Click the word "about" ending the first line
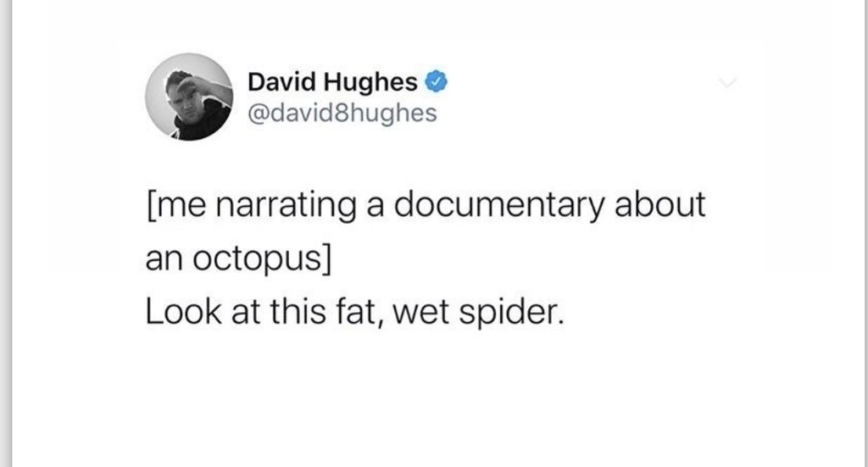Screen dimensions: 868x467 (x=660, y=204)
